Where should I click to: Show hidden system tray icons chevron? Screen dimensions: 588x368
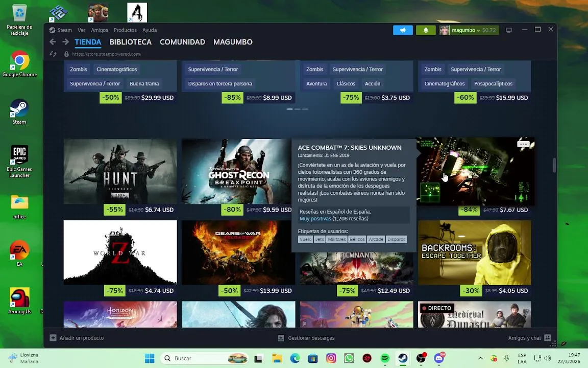[480, 358]
